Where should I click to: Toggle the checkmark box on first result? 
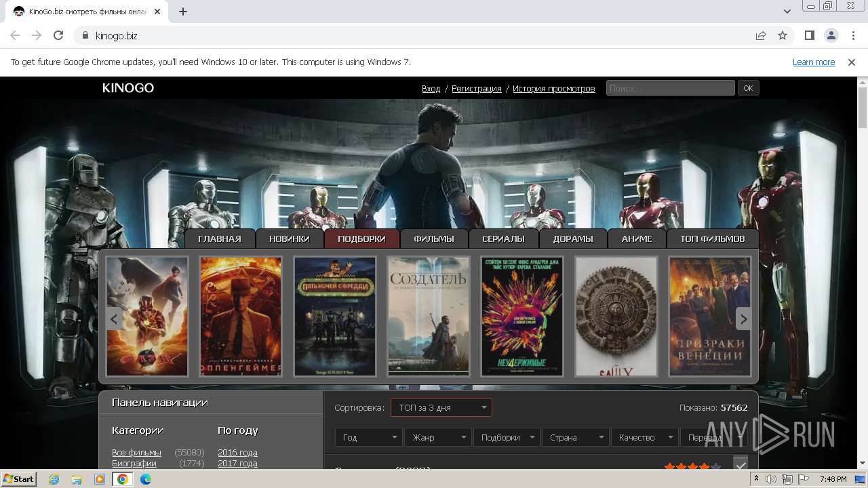coord(741,464)
